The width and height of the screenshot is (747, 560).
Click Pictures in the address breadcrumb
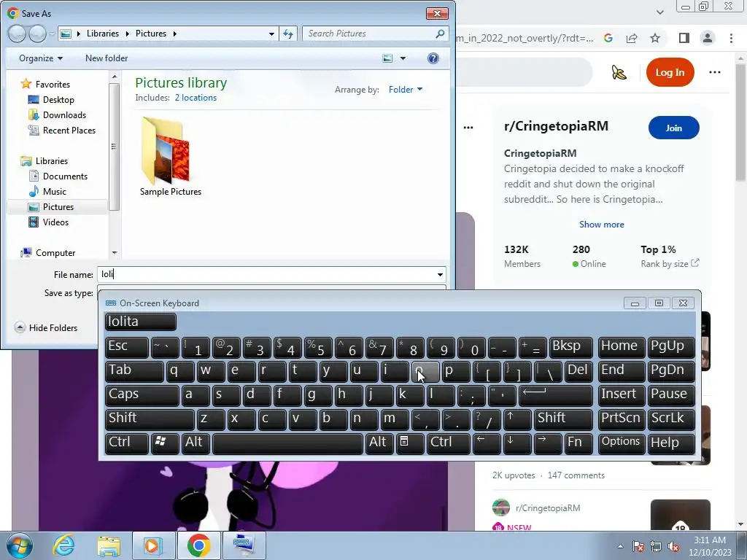(x=150, y=34)
